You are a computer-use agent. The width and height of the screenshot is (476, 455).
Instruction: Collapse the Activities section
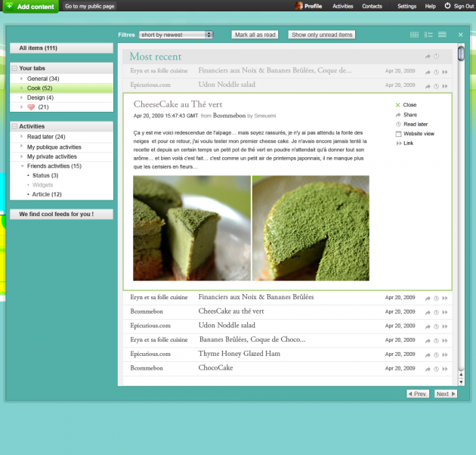click(x=14, y=126)
